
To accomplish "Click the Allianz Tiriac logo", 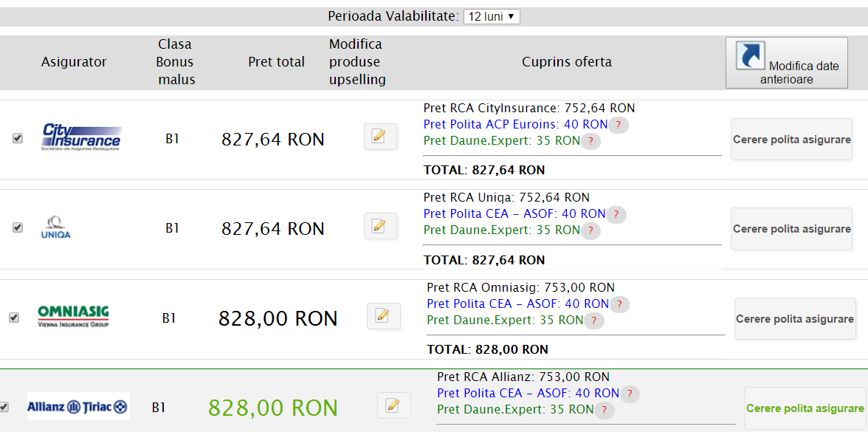I will coord(78,406).
